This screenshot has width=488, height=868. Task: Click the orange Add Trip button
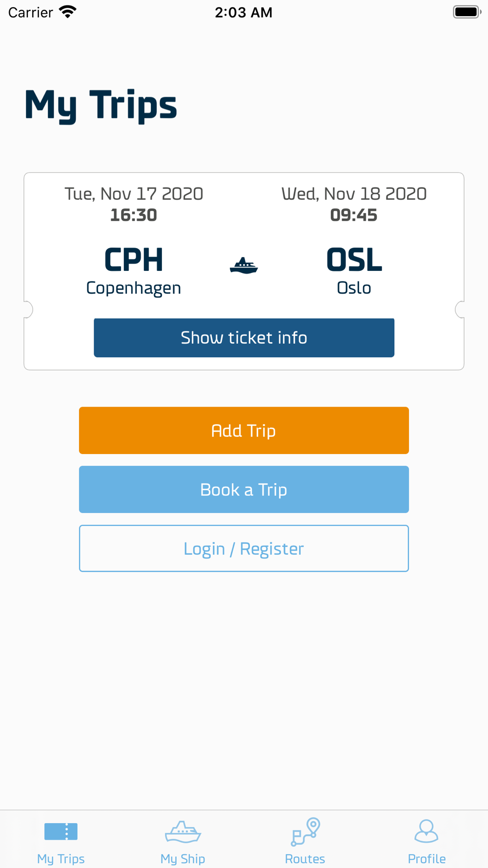pos(244,431)
